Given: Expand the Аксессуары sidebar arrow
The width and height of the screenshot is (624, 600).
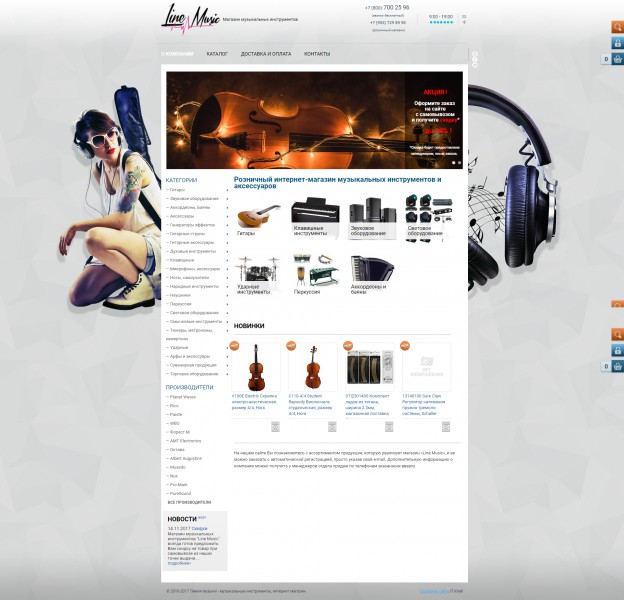Looking at the screenshot, I should [227, 216].
